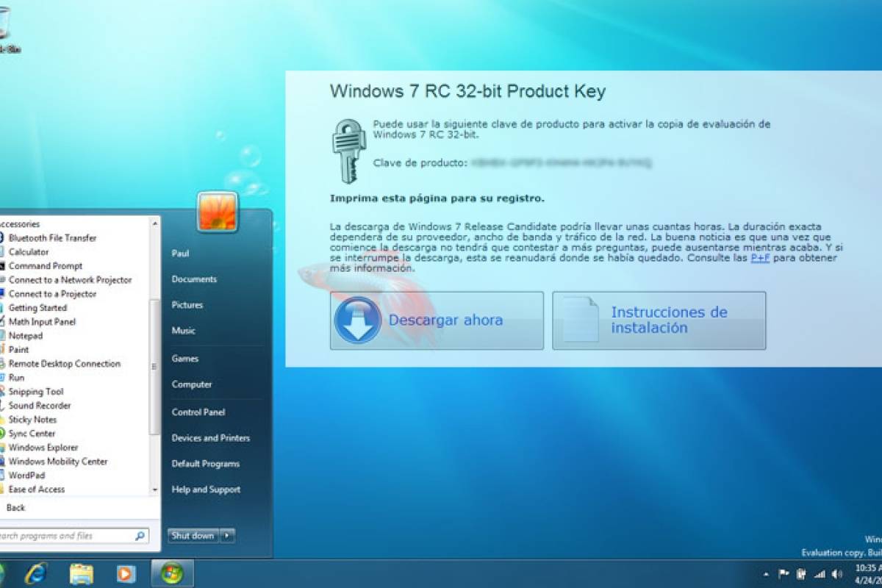Image resolution: width=882 pixels, height=588 pixels.
Task: Click the document icon beside Instrucciones de instalación
Action: pyautogui.click(x=580, y=320)
